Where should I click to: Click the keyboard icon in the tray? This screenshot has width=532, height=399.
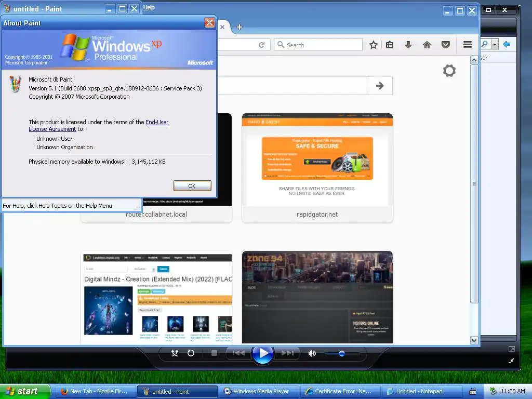pyautogui.click(x=472, y=392)
